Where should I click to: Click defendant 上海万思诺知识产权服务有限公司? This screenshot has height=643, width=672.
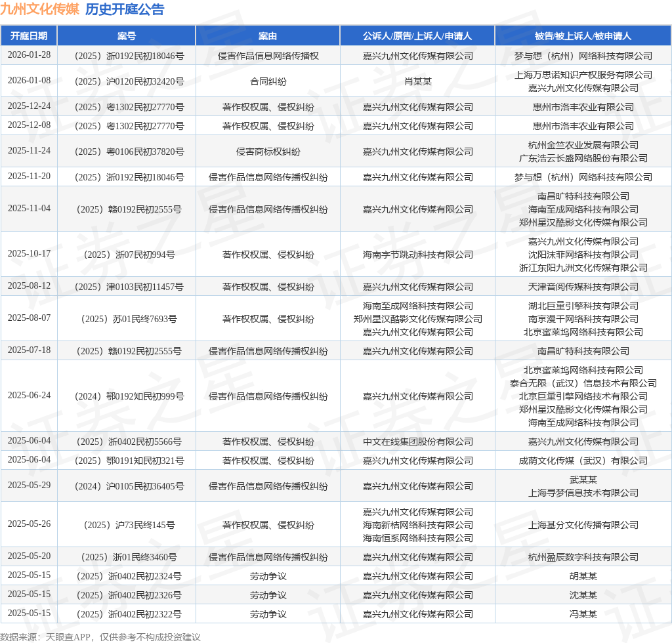(x=583, y=75)
